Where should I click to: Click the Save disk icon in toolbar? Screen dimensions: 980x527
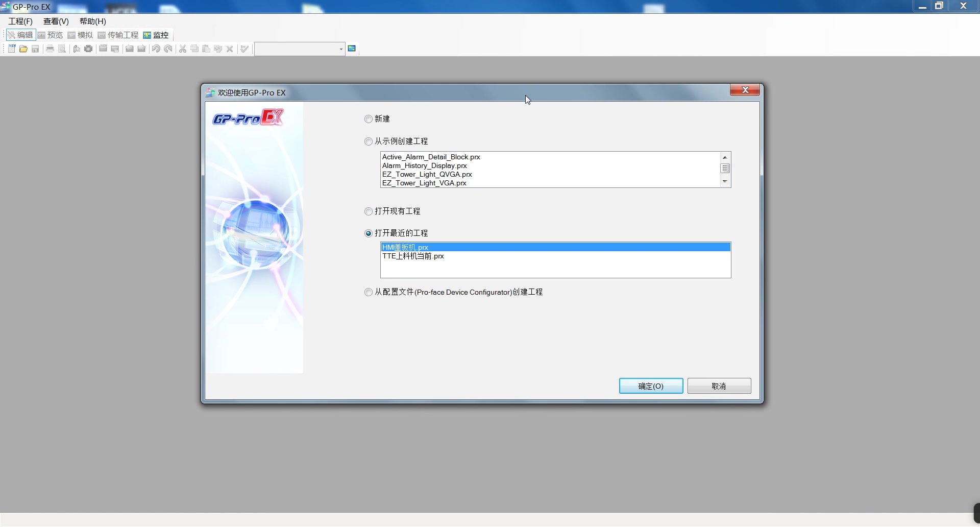[35, 49]
